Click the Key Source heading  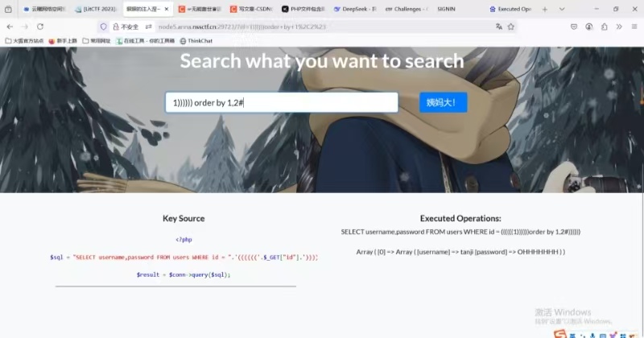pyautogui.click(x=184, y=218)
